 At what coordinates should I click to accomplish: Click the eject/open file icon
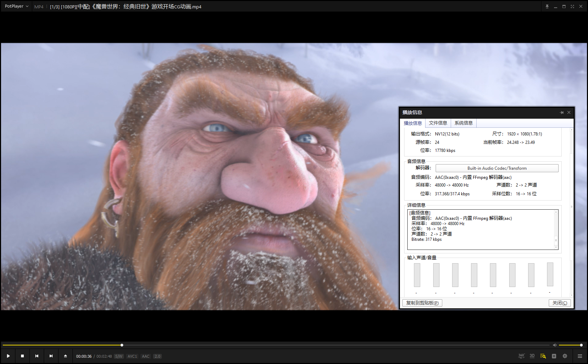click(x=65, y=356)
